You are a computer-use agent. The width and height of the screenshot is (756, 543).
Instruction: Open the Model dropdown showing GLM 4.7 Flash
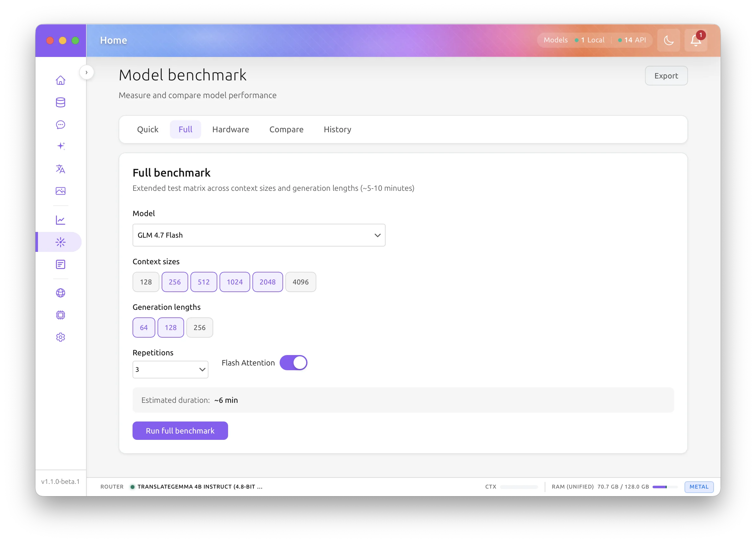259,235
